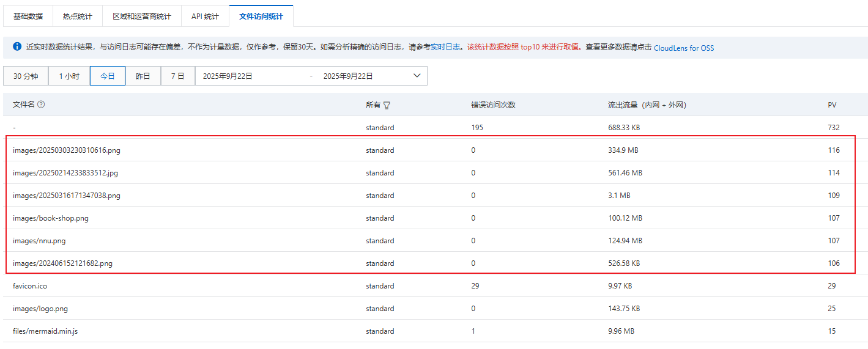868x349 pixels.
Task: Choose the 7 日 time range
Action: pos(178,76)
